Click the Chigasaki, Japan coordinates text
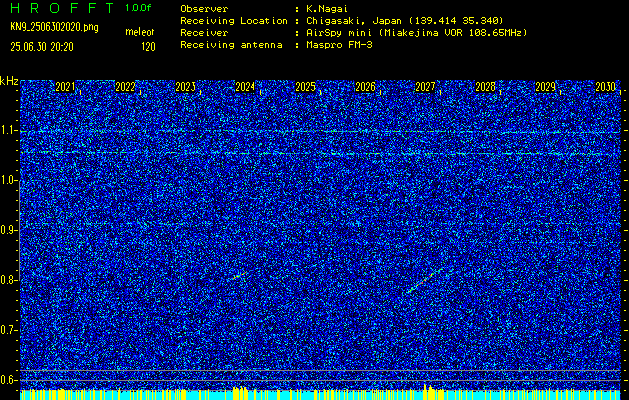This screenshot has height=400, width=629. pyautogui.click(x=405, y=21)
